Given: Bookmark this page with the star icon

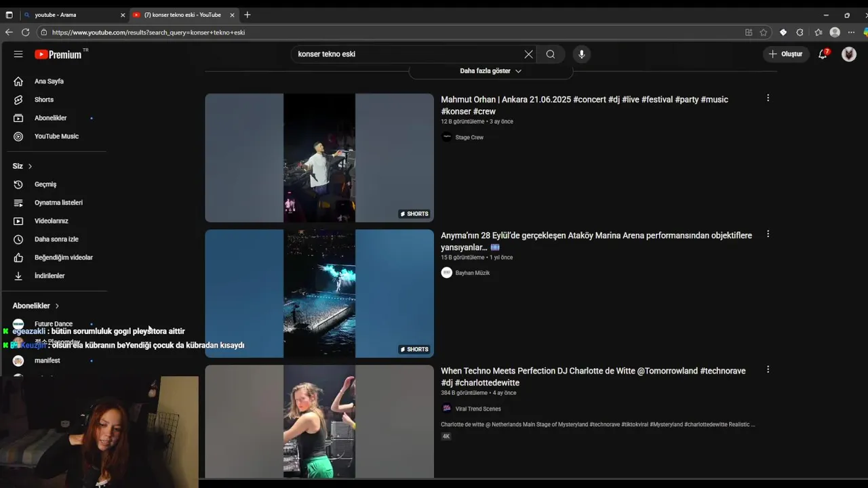Looking at the screenshot, I should (x=764, y=33).
